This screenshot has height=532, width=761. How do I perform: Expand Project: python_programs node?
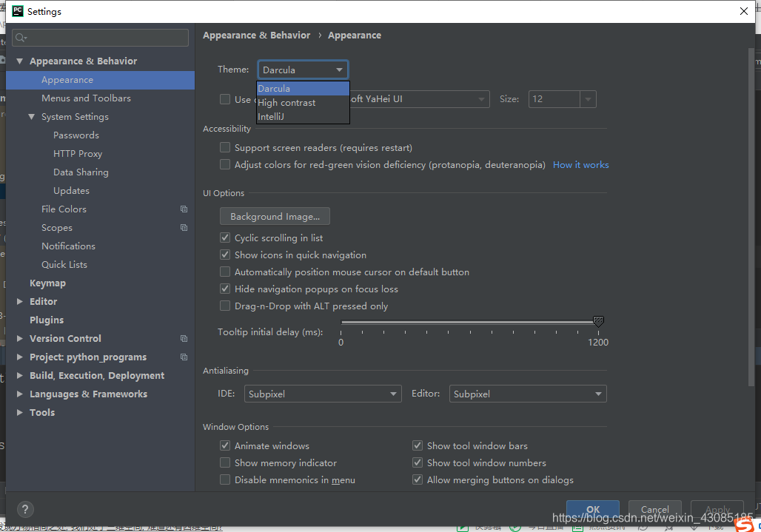pos(19,357)
